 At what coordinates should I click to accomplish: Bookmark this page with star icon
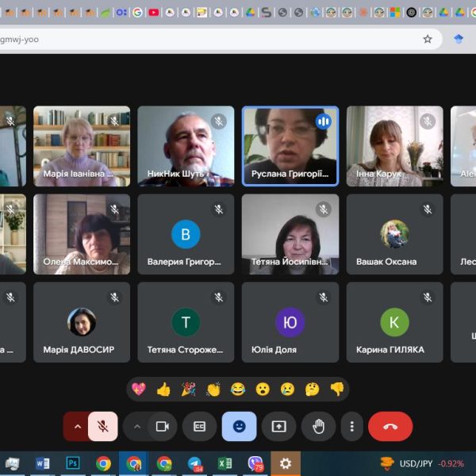coord(428,39)
